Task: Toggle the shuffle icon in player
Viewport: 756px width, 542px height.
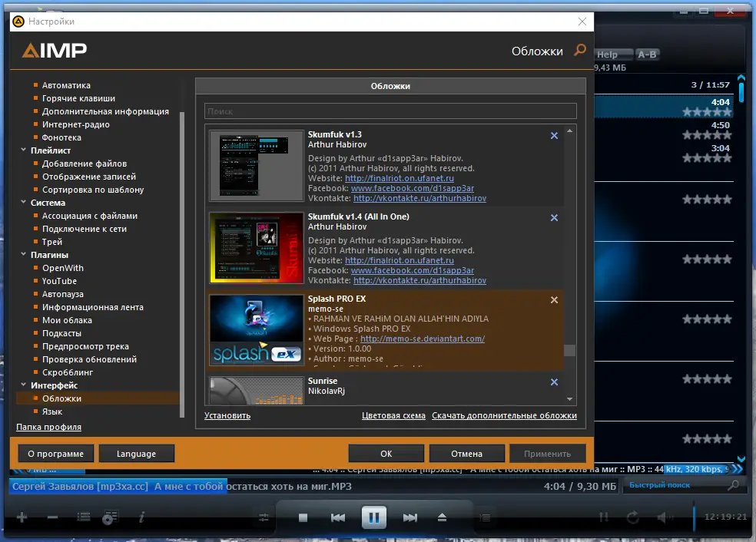Action: [604, 517]
